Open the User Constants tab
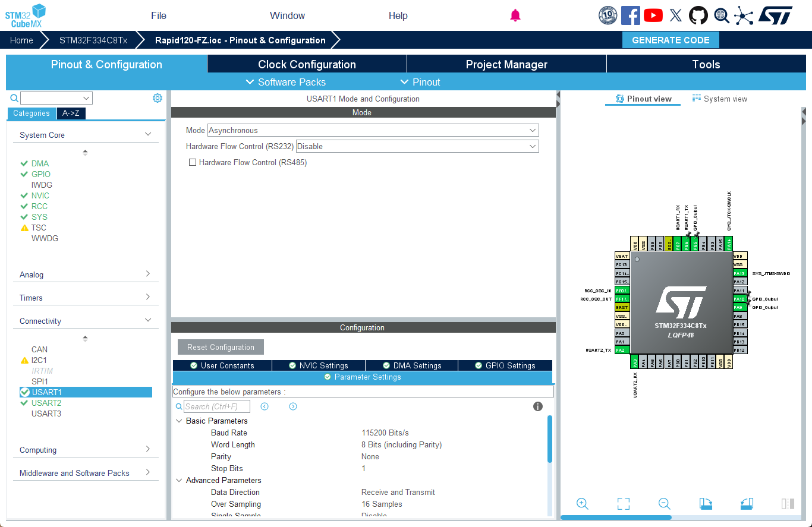The height and width of the screenshot is (527, 812). tap(222, 365)
